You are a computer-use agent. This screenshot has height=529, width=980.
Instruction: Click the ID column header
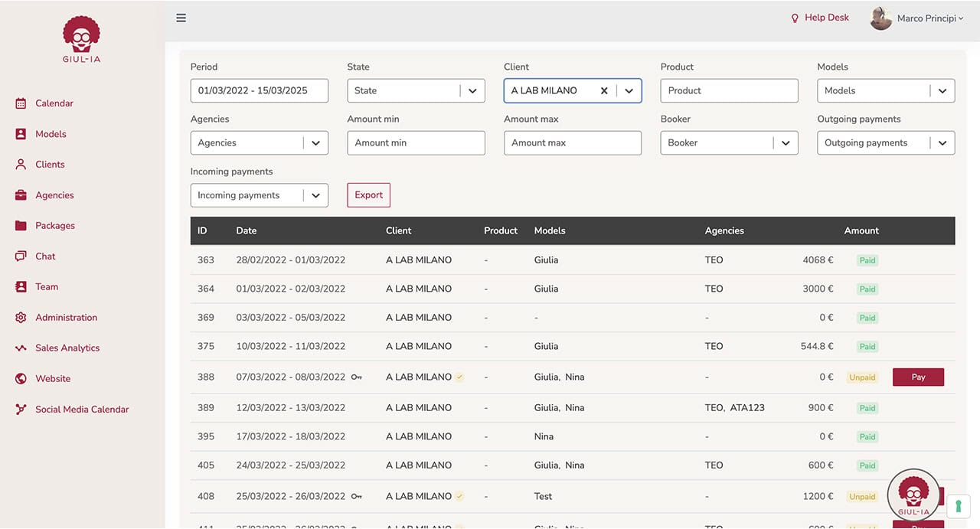pos(202,230)
